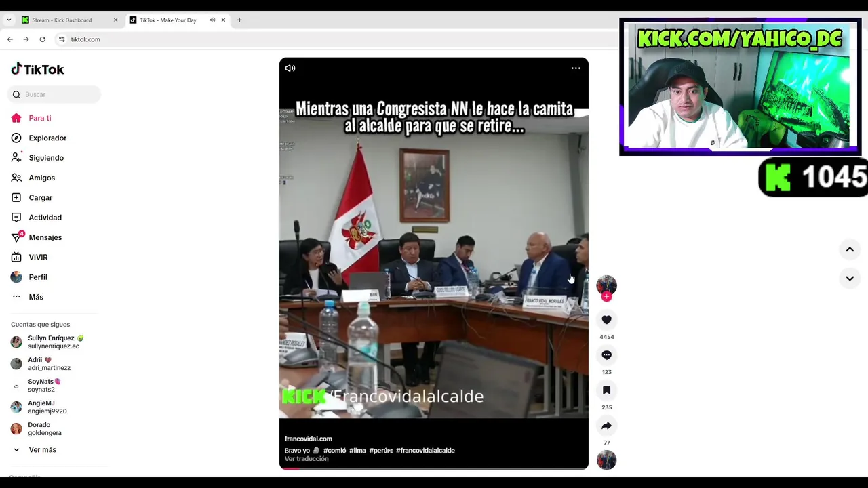Screen dimensions: 868x488
Task: Share the video with arrow icon
Action: tap(606, 426)
